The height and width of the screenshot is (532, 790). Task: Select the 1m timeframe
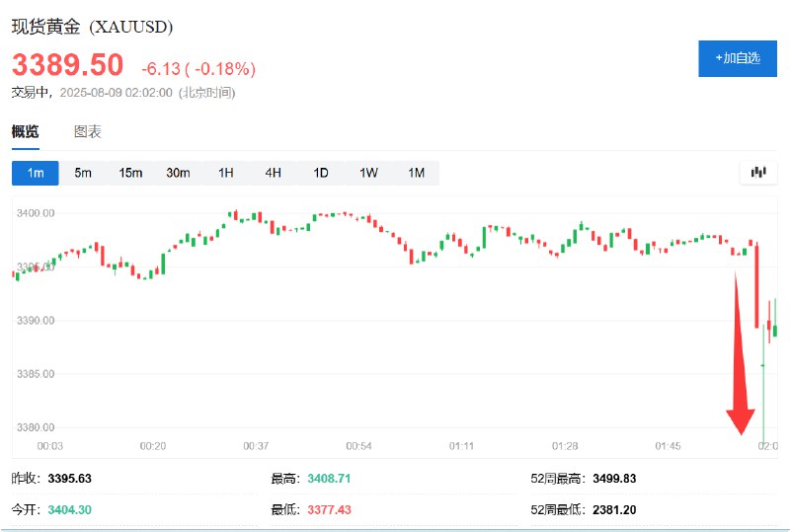point(36,173)
